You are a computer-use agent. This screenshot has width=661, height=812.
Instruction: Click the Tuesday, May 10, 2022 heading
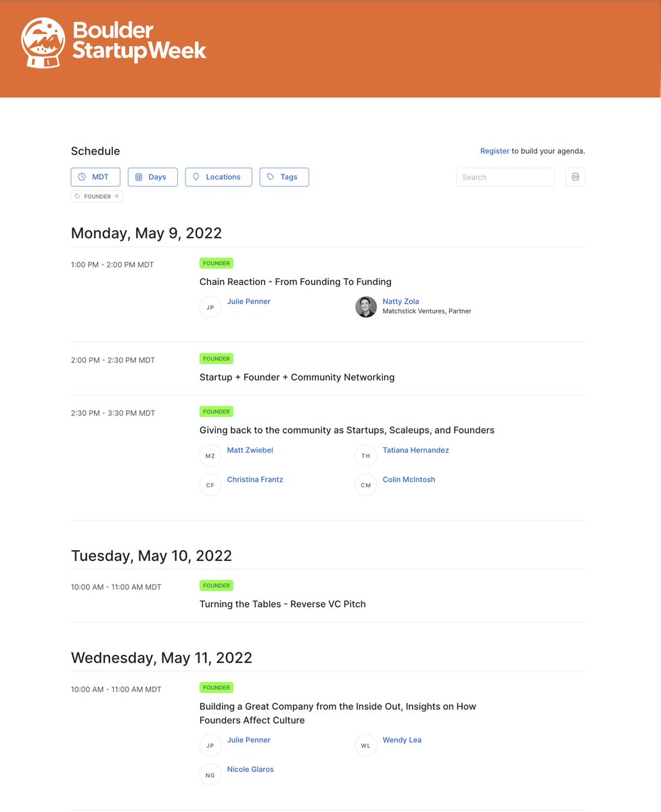tap(152, 556)
